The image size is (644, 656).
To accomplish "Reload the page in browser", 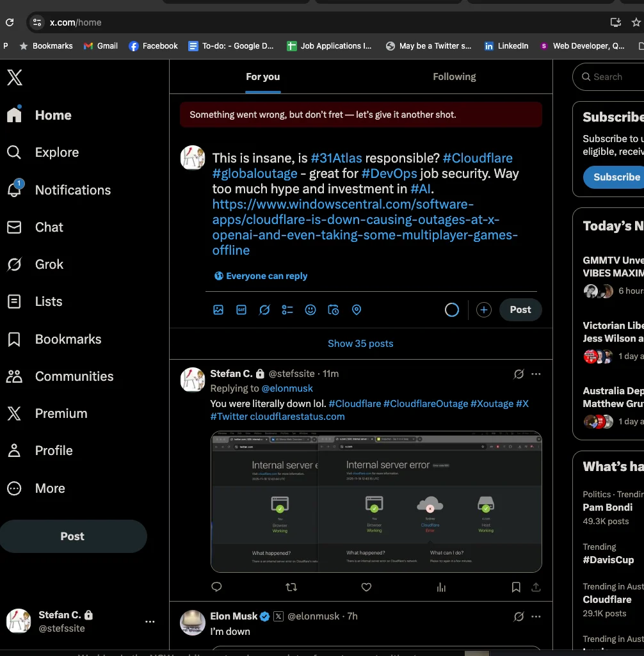I will pyautogui.click(x=10, y=22).
